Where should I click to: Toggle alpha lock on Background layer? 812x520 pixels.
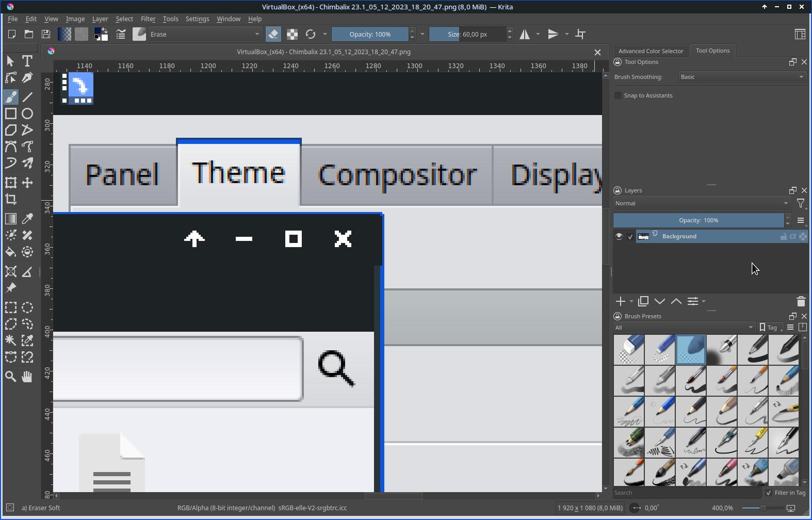tap(793, 236)
